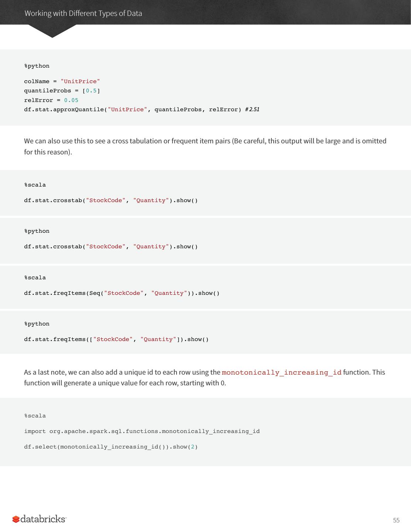Click the Python freqItems list code line
Image resolution: width=411 pixels, height=532 pixels.
116,339
